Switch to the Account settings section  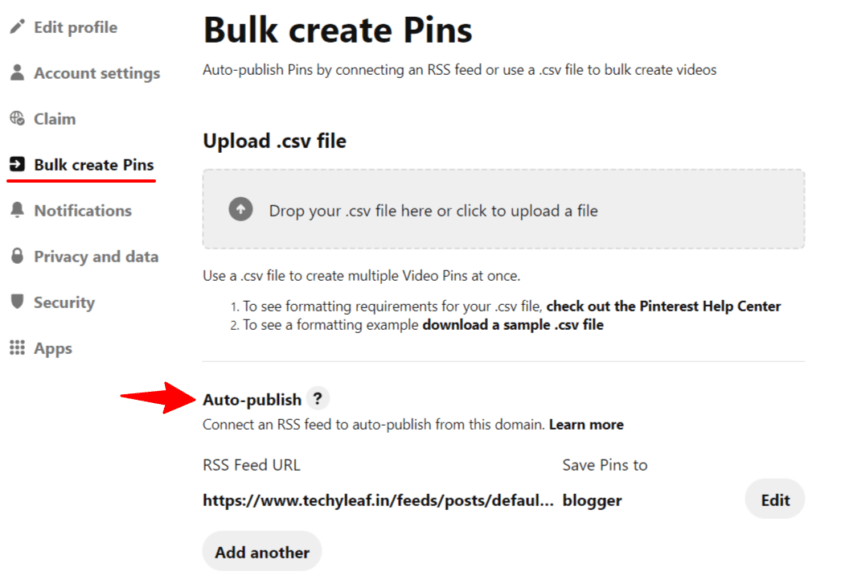click(97, 73)
